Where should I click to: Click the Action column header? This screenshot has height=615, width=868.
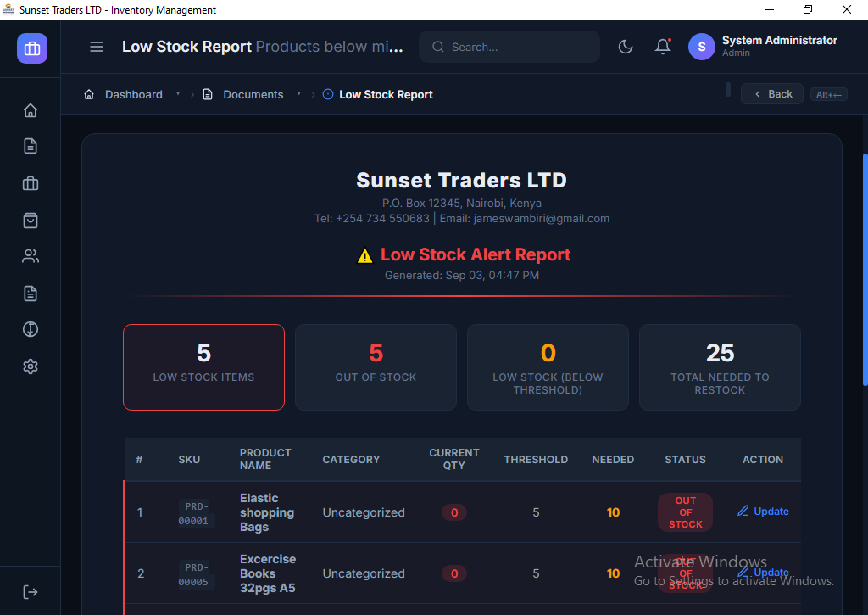pos(763,459)
